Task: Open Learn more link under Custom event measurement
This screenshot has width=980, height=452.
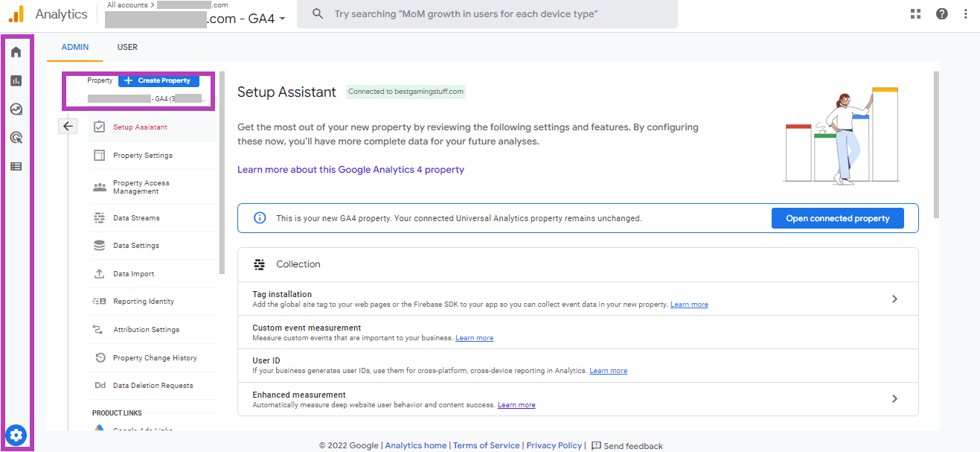Action: click(x=475, y=338)
